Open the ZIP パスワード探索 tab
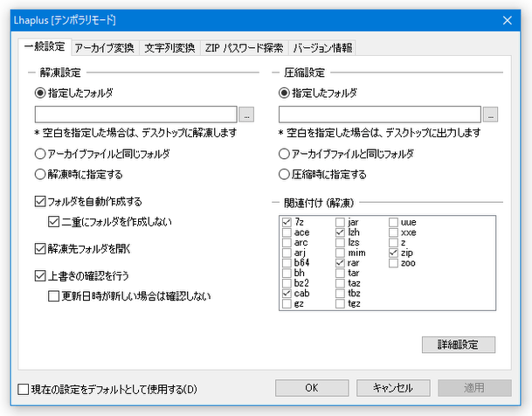 [x=244, y=48]
